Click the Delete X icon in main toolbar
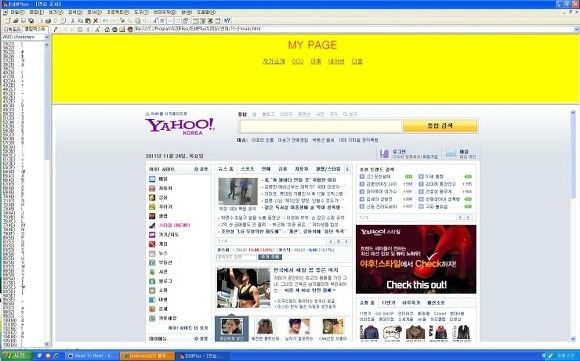This screenshot has height=361, width=580. [95, 21]
